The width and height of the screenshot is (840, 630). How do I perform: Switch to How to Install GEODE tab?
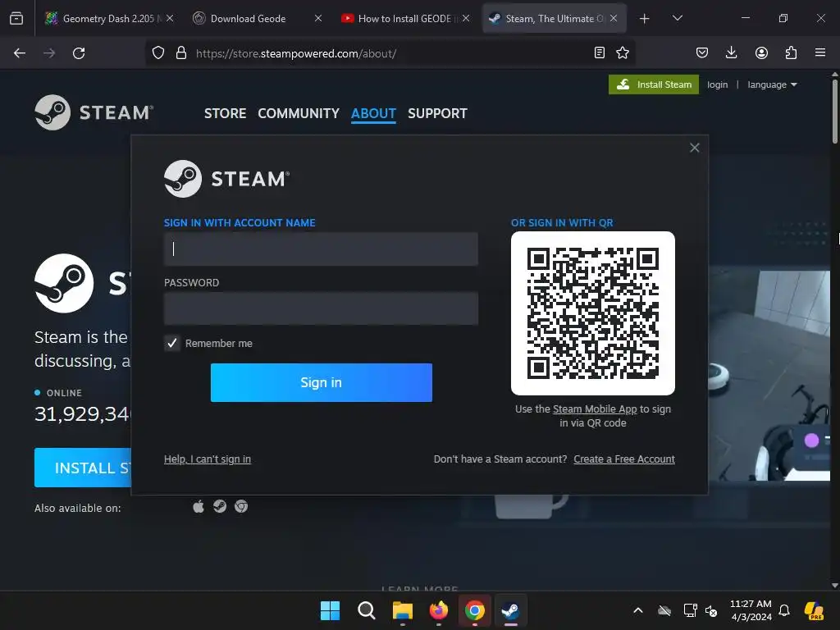click(x=399, y=18)
